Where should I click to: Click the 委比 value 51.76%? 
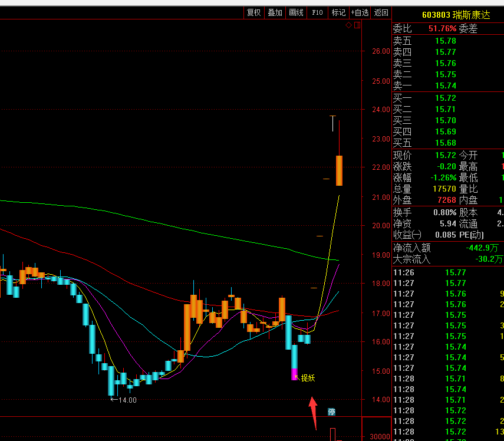(442, 29)
